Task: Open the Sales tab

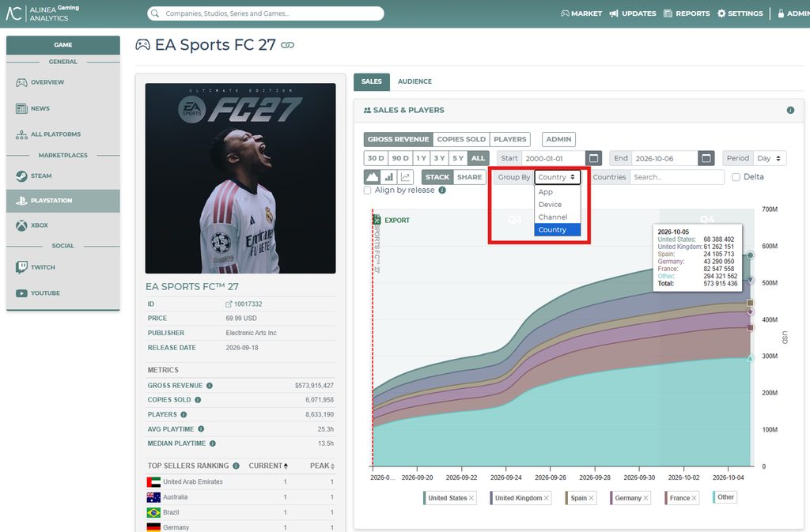Action: 372,81
